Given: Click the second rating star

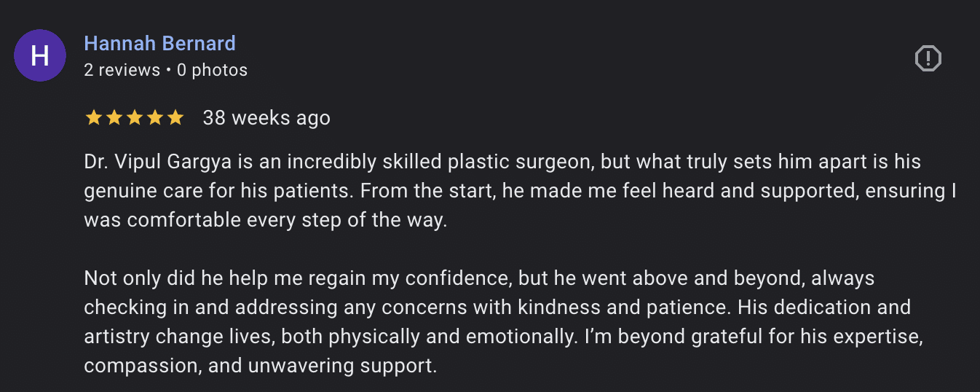Looking at the screenshot, I should pos(114,118).
